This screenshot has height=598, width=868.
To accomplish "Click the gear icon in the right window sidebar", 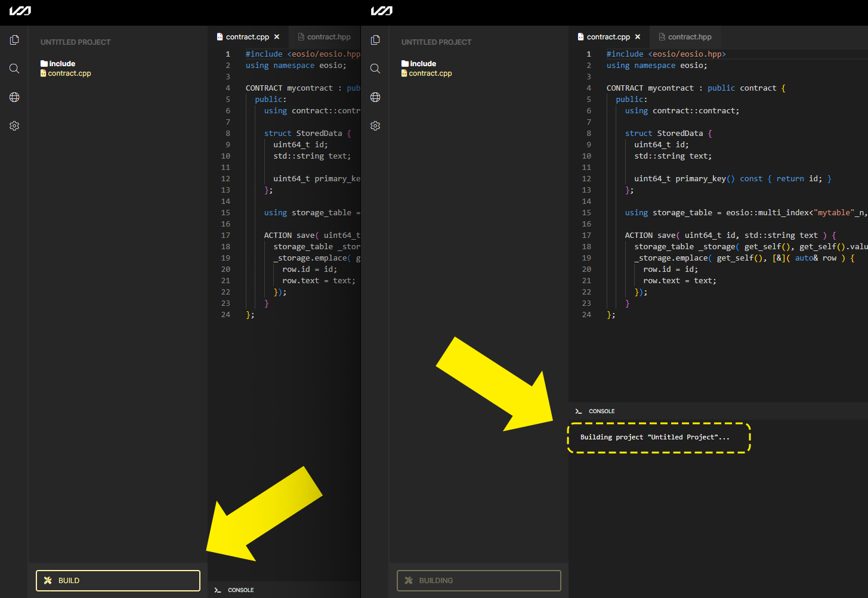I will [x=375, y=125].
